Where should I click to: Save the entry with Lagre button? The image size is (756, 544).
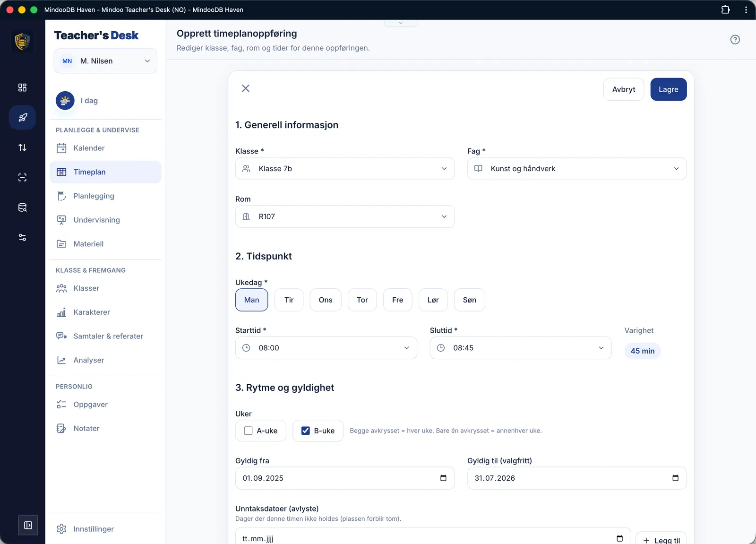coord(668,89)
